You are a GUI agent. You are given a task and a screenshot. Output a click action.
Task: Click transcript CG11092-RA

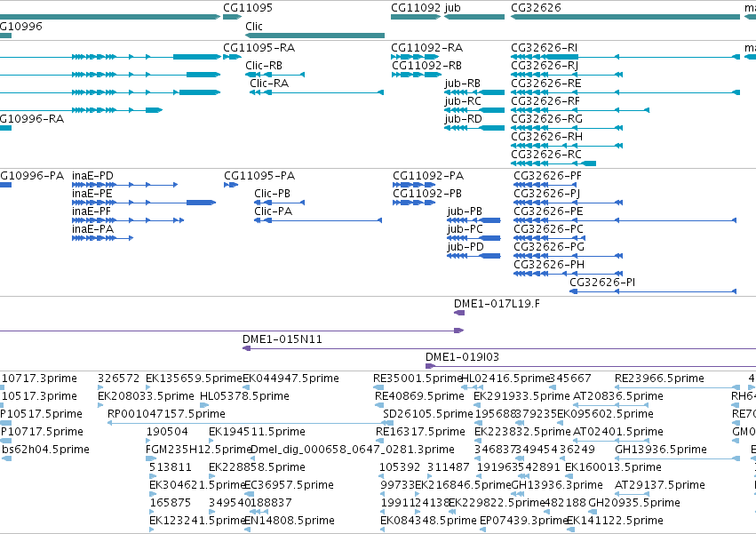(426, 48)
